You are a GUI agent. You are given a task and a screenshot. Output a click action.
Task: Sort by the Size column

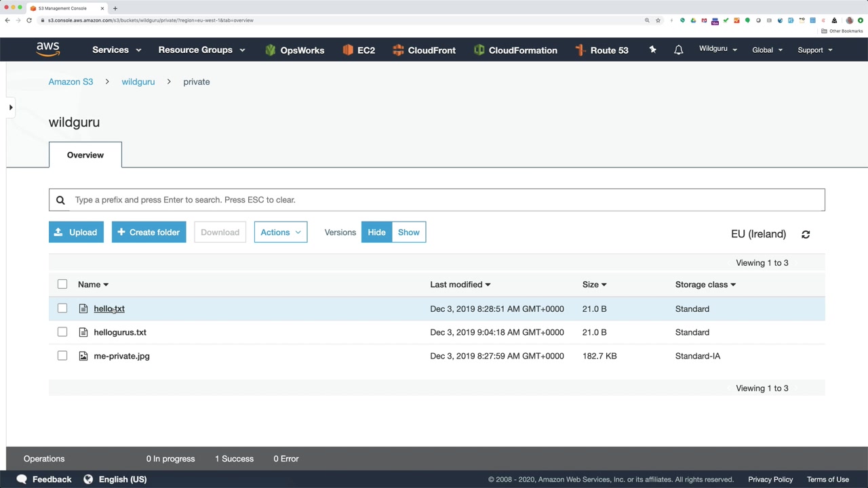[x=594, y=285]
